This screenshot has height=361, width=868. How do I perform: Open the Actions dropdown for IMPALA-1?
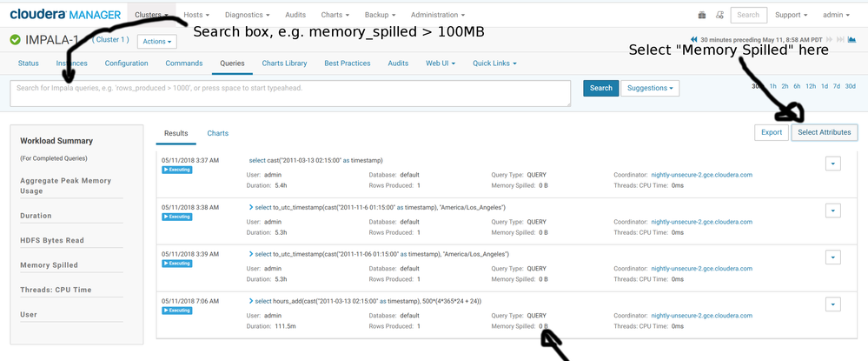tap(157, 41)
